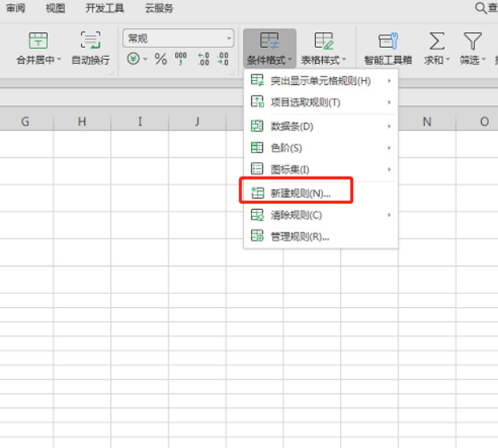Expand arrow beside 图标集(I)
This screenshot has height=448, width=498.
click(389, 169)
